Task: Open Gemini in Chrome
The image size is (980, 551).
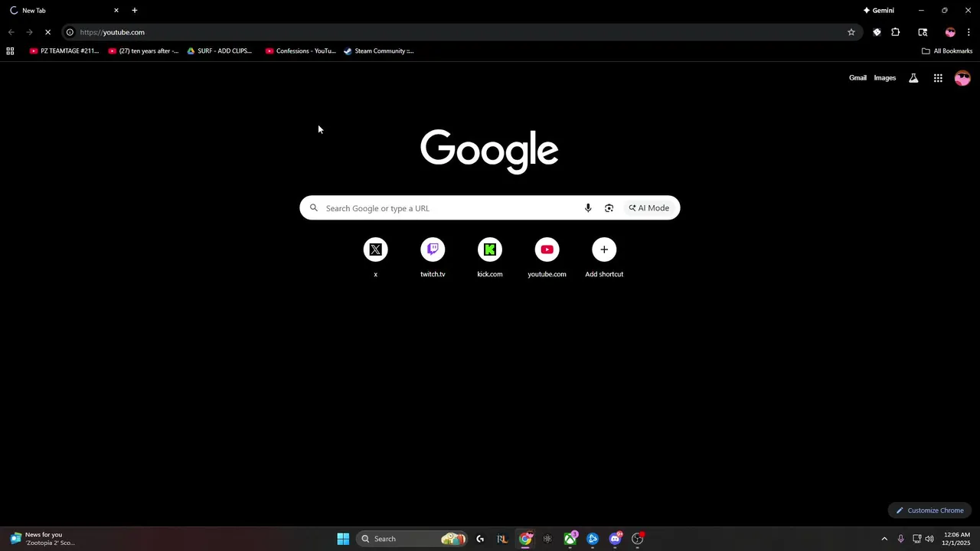Action: coord(879,11)
